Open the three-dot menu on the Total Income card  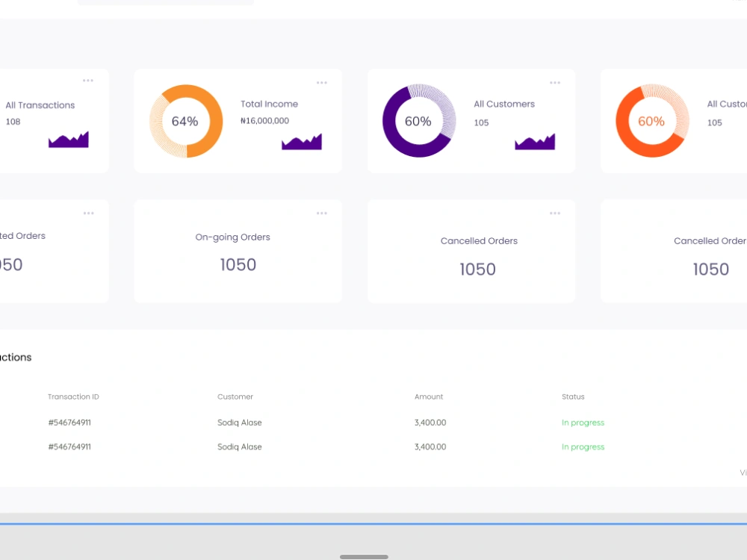pos(322,83)
